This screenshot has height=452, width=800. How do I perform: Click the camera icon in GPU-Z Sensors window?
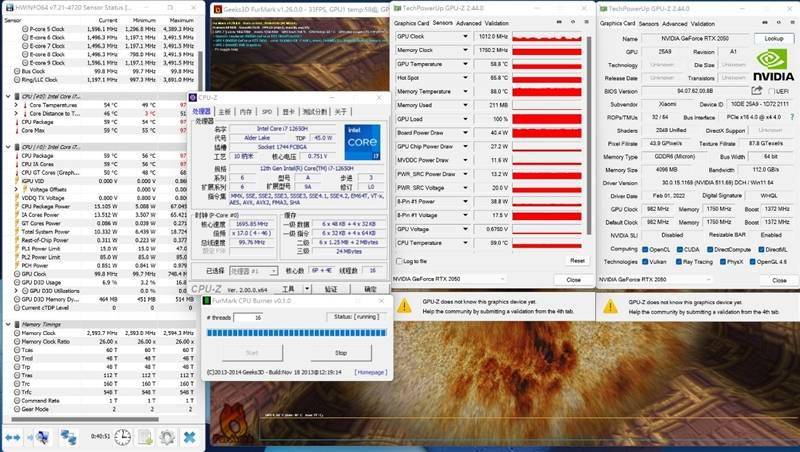pos(559,22)
